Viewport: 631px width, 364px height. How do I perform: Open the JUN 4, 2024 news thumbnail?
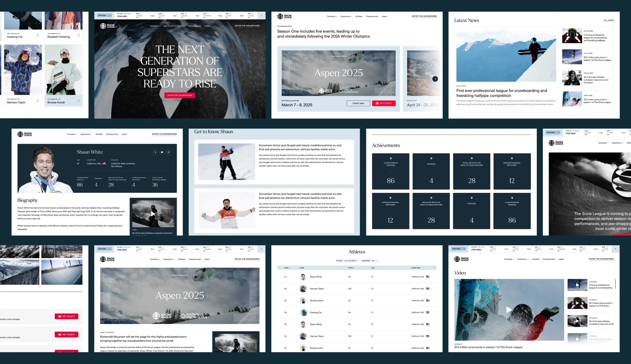[572, 99]
